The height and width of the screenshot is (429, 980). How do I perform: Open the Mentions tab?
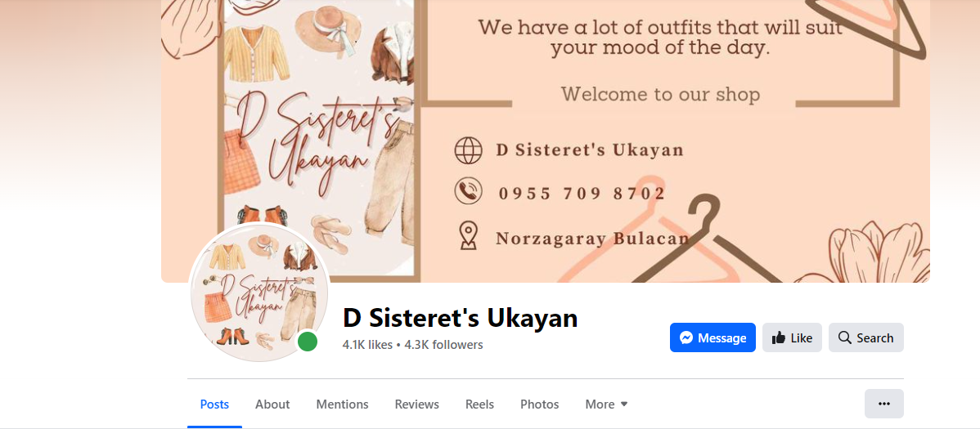point(342,404)
